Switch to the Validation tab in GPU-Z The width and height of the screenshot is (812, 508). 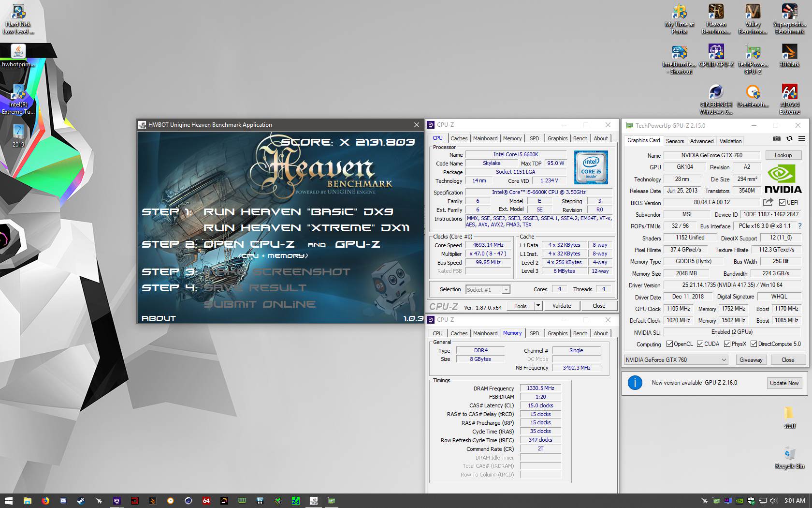[730, 141]
